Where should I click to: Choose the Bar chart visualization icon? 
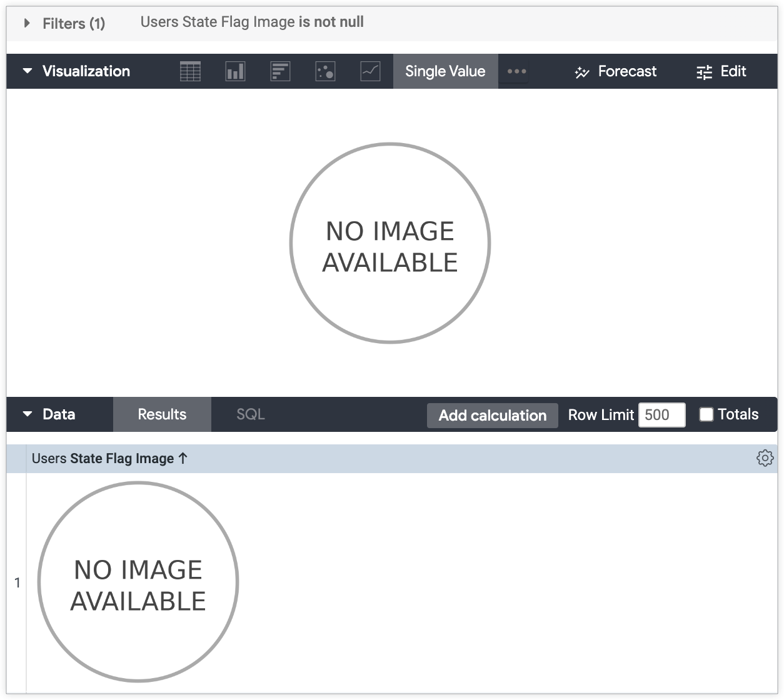click(x=280, y=71)
